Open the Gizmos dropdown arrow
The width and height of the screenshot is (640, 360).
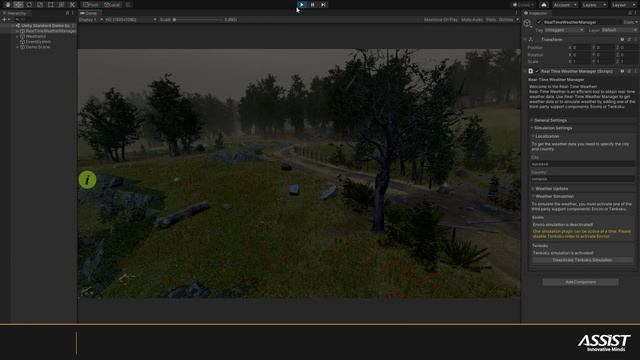point(517,20)
